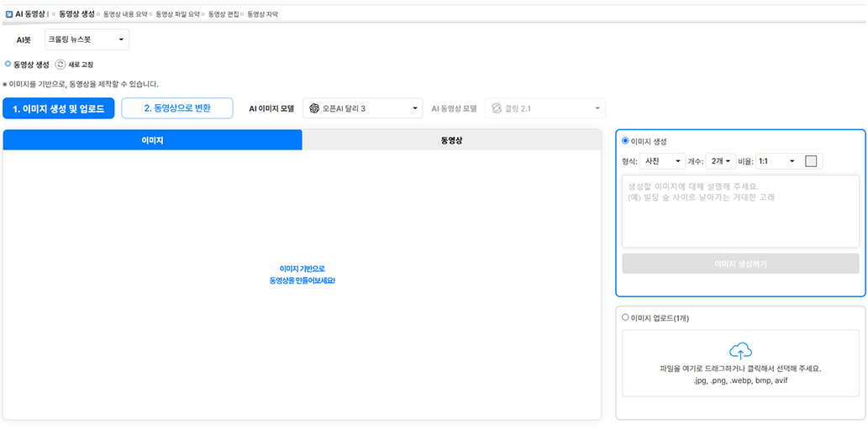Expand the 비율 1:1 dropdown
The width and height of the screenshot is (868, 429).
776,161
